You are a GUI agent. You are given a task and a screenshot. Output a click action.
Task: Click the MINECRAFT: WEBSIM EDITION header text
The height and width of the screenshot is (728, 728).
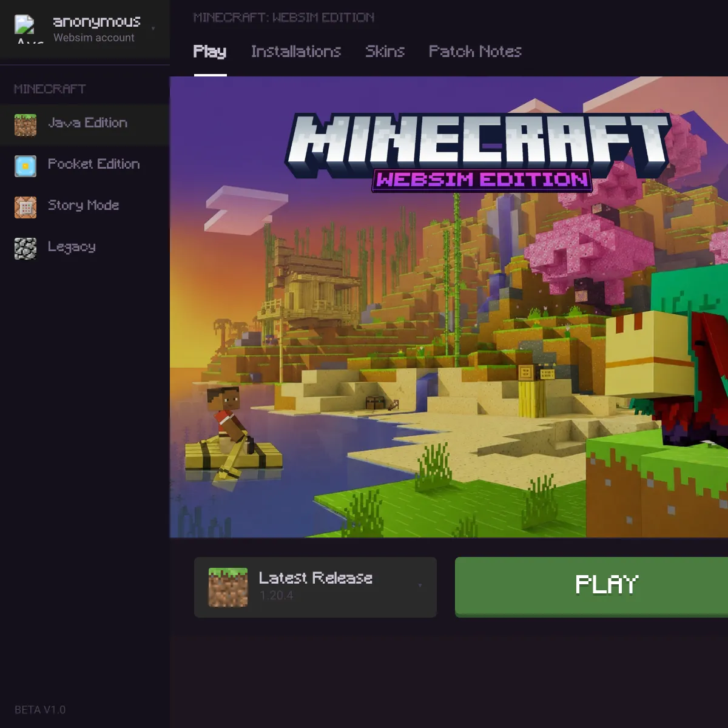pyautogui.click(x=284, y=18)
